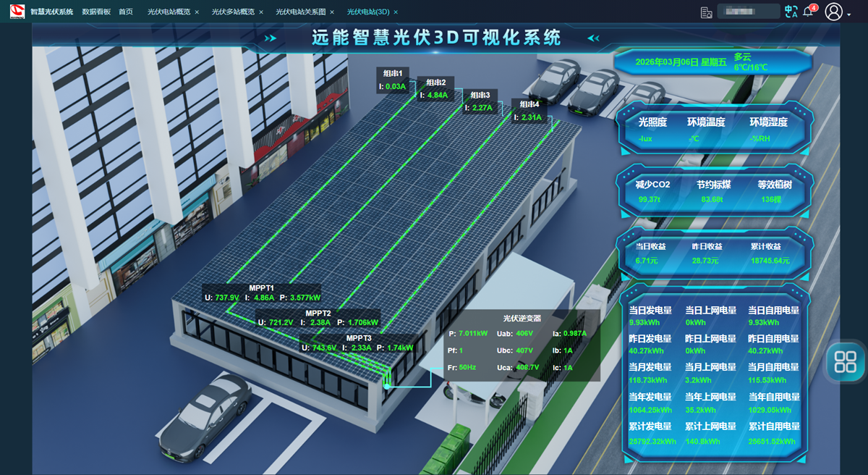The image size is (868, 475).
Task: Open the 数据看板 menu item
Action: point(96,12)
